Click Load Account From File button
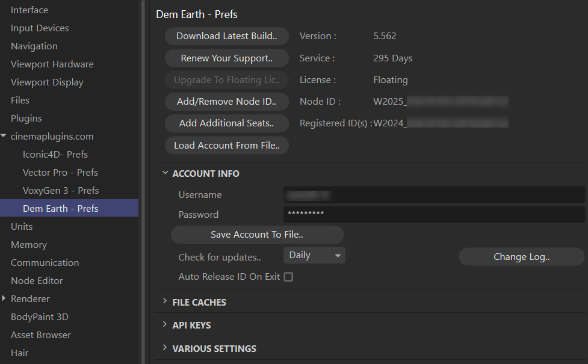Image resolution: width=588 pixels, height=364 pixels. coord(226,146)
